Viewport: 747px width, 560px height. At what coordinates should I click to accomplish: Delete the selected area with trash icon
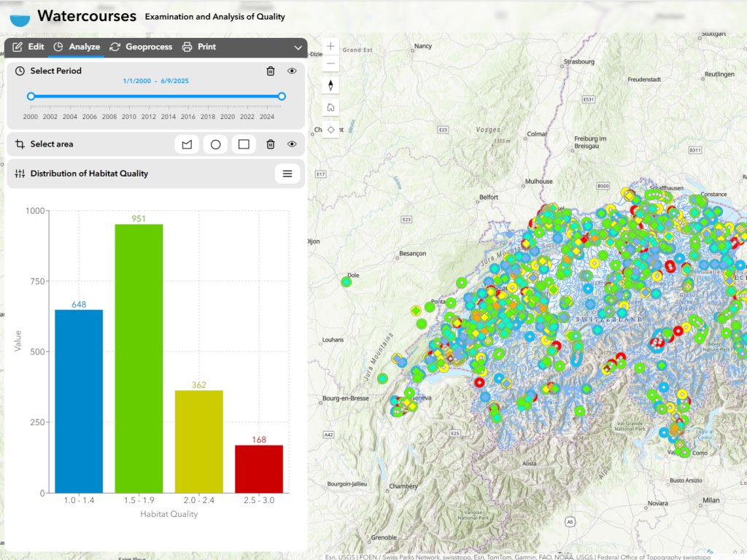[271, 144]
